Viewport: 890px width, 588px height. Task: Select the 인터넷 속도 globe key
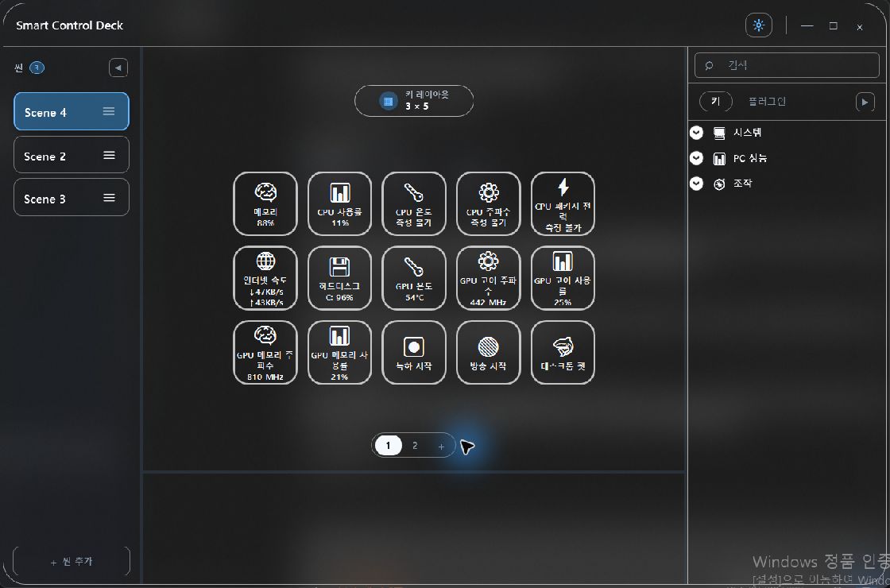(265, 278)
